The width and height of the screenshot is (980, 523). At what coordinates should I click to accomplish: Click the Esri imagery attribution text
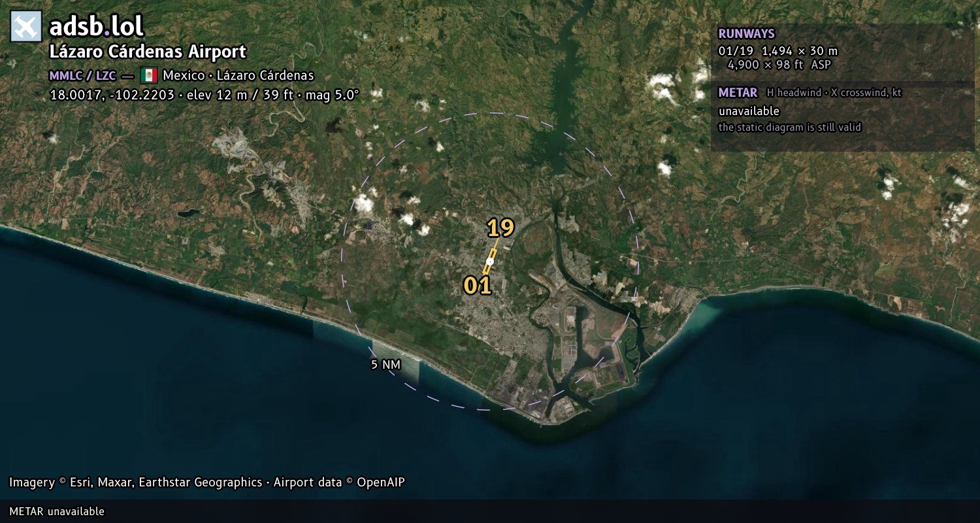point(207,482)
